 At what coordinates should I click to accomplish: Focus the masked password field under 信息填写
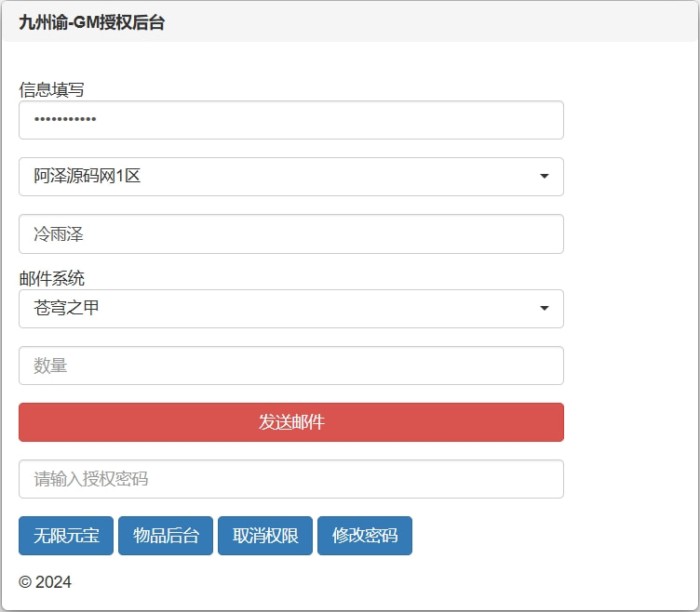(290, 120)
